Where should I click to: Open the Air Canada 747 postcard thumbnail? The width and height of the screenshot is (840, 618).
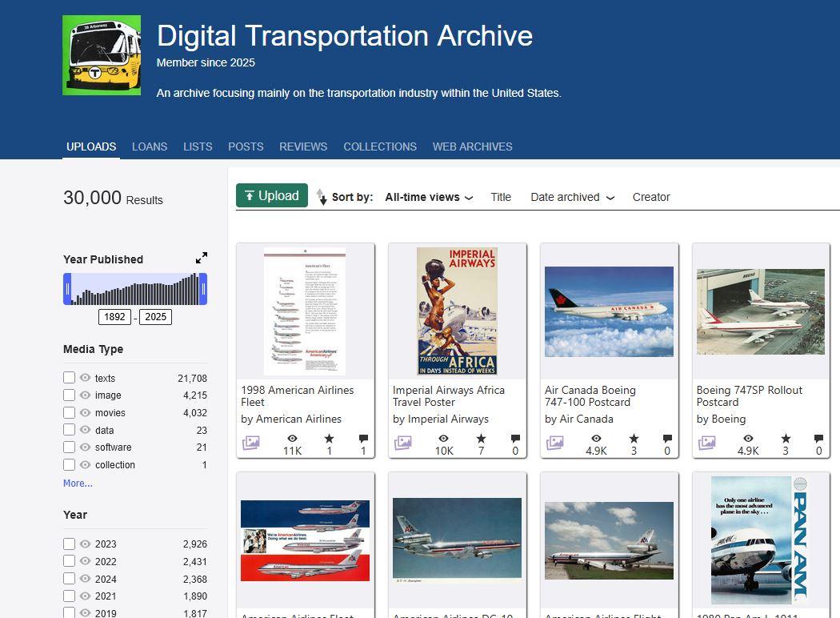tap(609, 311)
